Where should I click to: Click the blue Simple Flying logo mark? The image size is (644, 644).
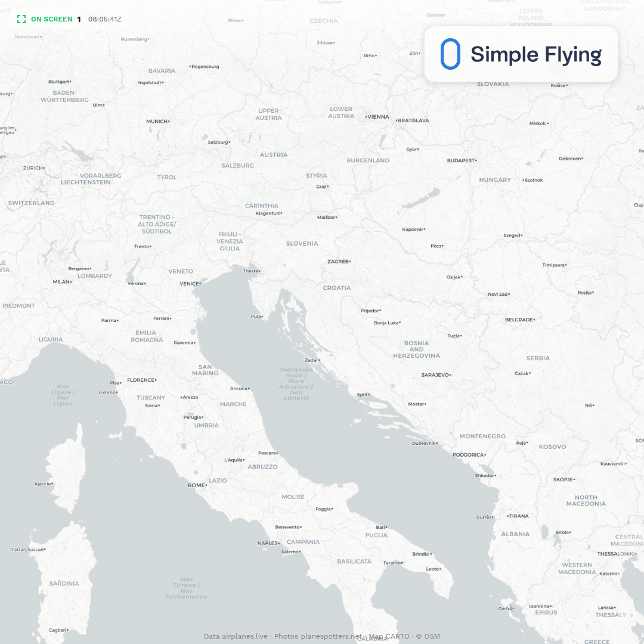pyautogui.click(x=450, y=54)
